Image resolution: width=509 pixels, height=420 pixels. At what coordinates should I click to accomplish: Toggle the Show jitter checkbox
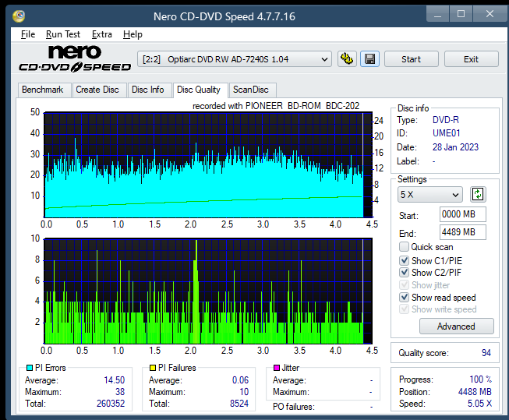tap(404, 284)
